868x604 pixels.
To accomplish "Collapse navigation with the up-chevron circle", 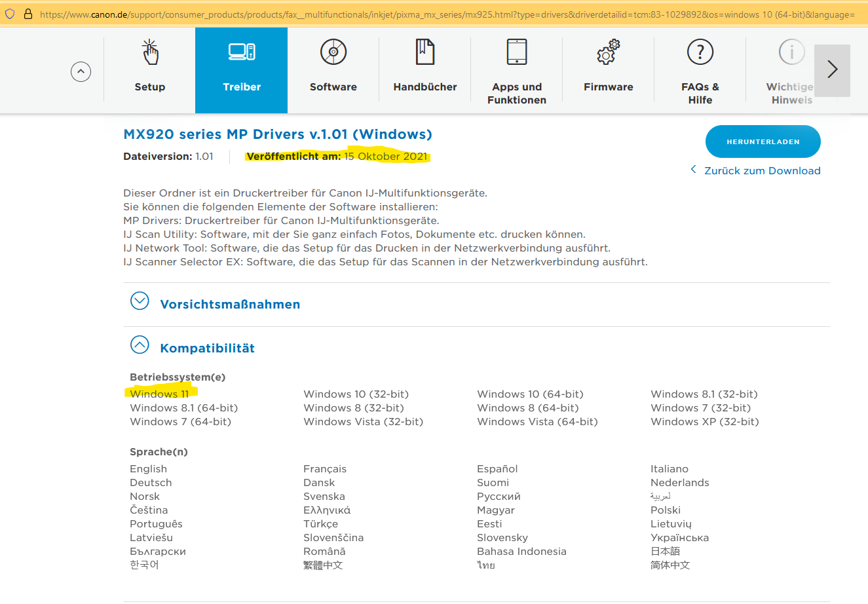I will pyautogui.click(x=81, y=71).
